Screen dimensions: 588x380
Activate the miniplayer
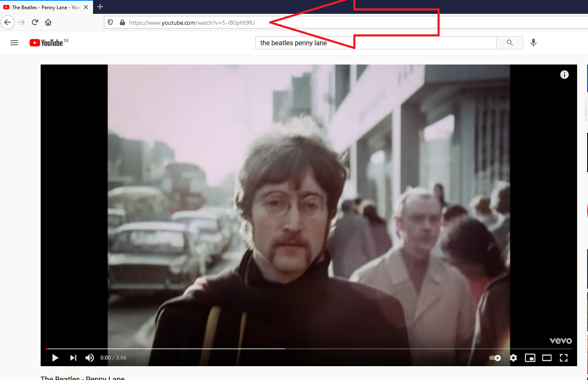(x=530, y=358)
